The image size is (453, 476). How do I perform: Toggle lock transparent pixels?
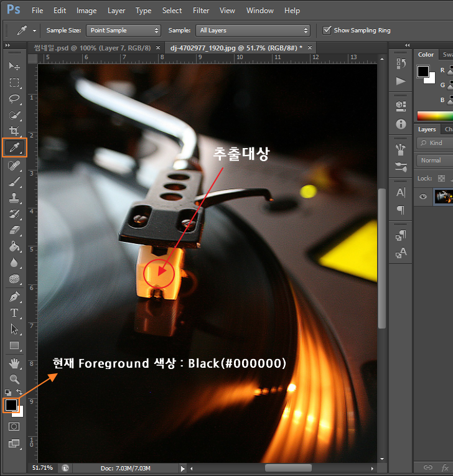441,178
